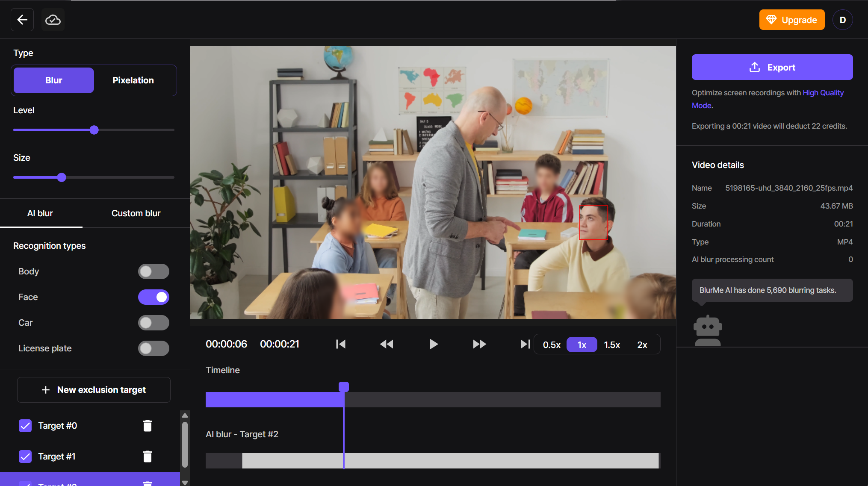Viewport: 868px width, 486px height.
Task: Click the current time 00:00:06
Action: 227,344
